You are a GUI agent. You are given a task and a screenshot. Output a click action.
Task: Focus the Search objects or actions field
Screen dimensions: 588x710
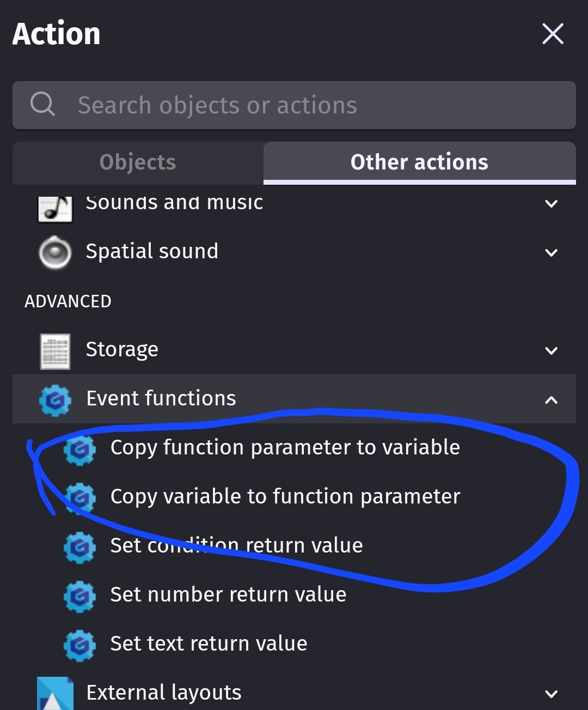(x=294, y=105)
